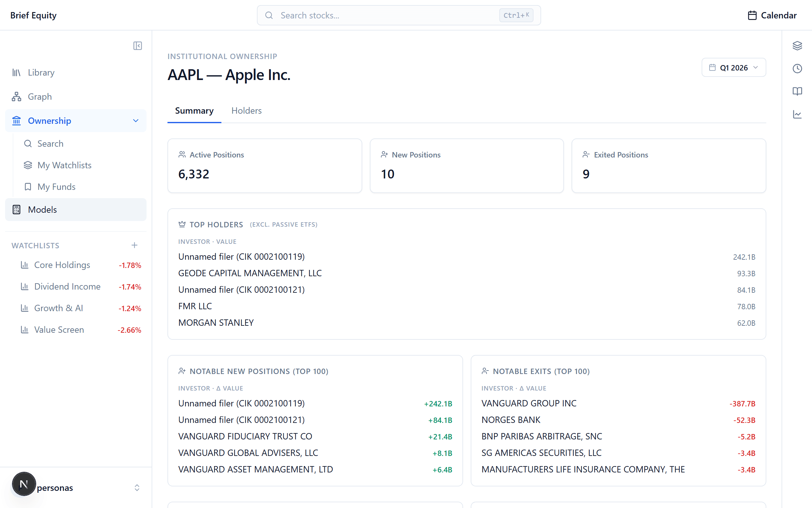The height and width of the screenshot is (508, 812).
Task: Open My Funds under Ownership
Action: point(82,187)
